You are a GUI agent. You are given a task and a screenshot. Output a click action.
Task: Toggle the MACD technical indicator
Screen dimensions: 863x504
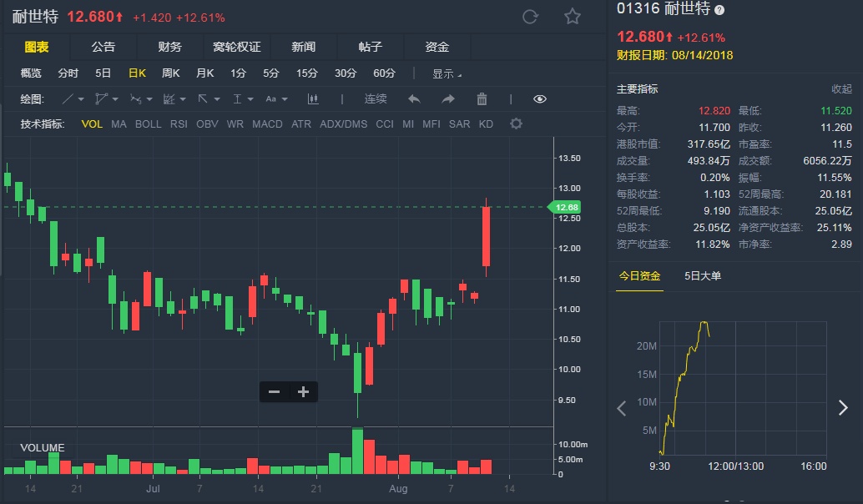267,124
